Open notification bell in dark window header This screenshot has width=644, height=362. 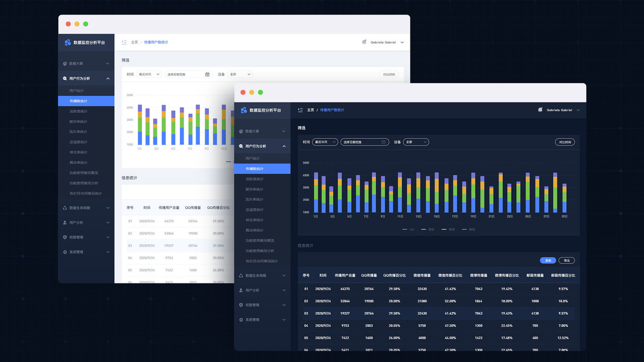tap(540, 110)
